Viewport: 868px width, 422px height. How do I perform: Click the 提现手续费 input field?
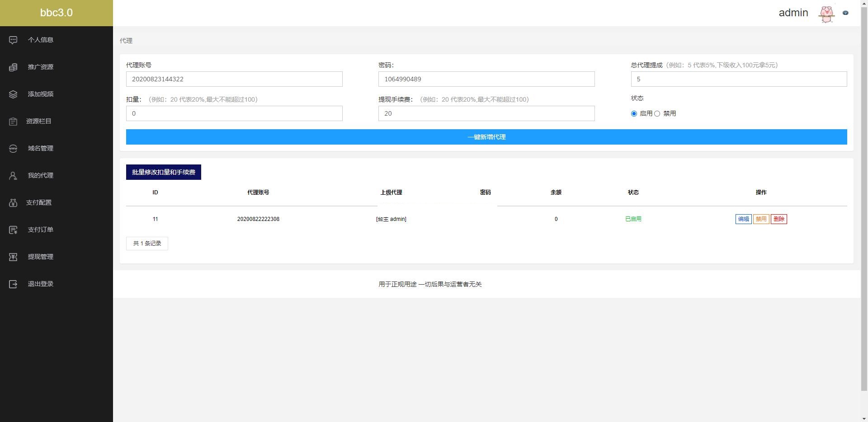pos(486,113)
